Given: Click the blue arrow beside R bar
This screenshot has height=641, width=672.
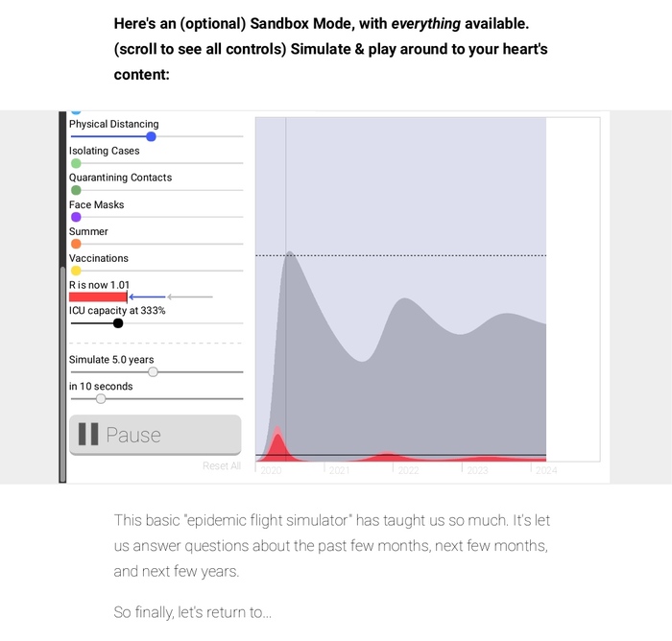Looking at the screenshot, I should tap(147, 297).
